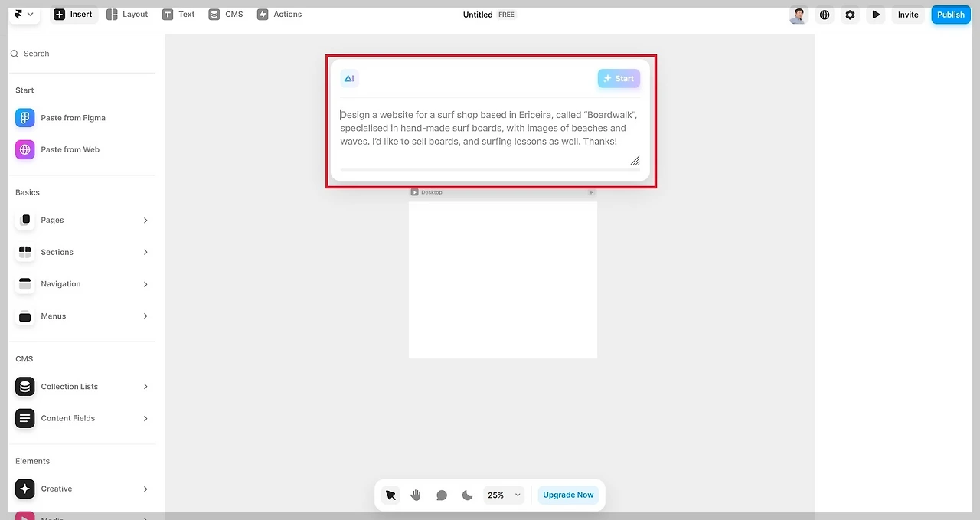Click the Publish button
Image resolution: width=980 pixels, height=520 pixels.
point(951,15)
